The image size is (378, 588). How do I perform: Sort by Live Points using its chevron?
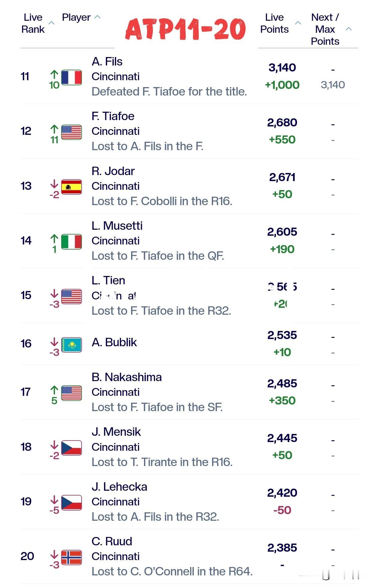(x=298, y=23)
